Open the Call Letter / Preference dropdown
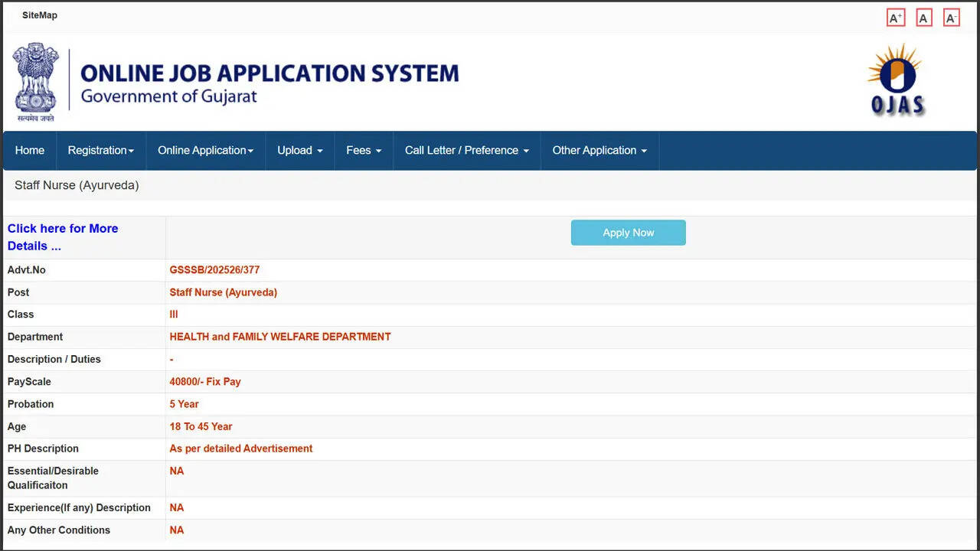 tap(466, 150)
